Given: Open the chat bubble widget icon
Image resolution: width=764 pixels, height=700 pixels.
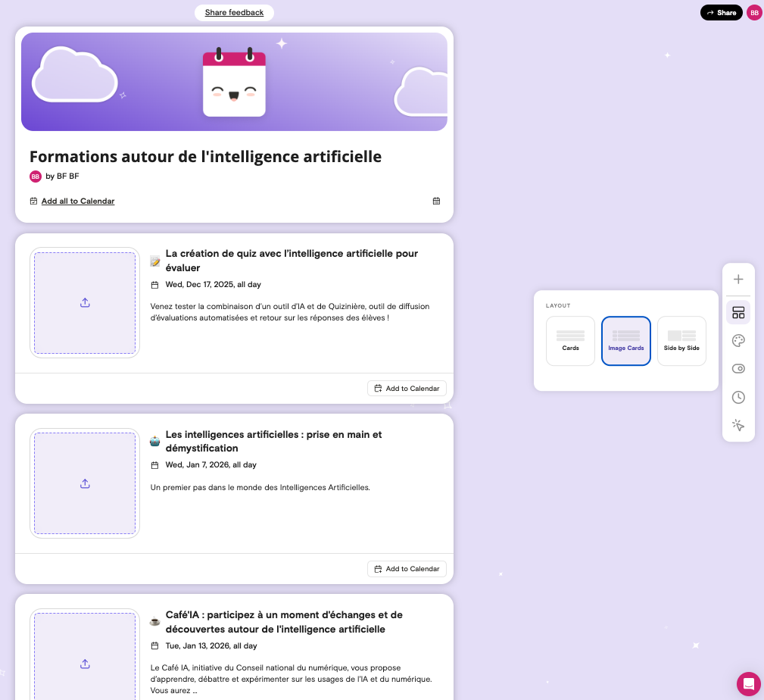Looking at the screenshot, I should (748, 683).
